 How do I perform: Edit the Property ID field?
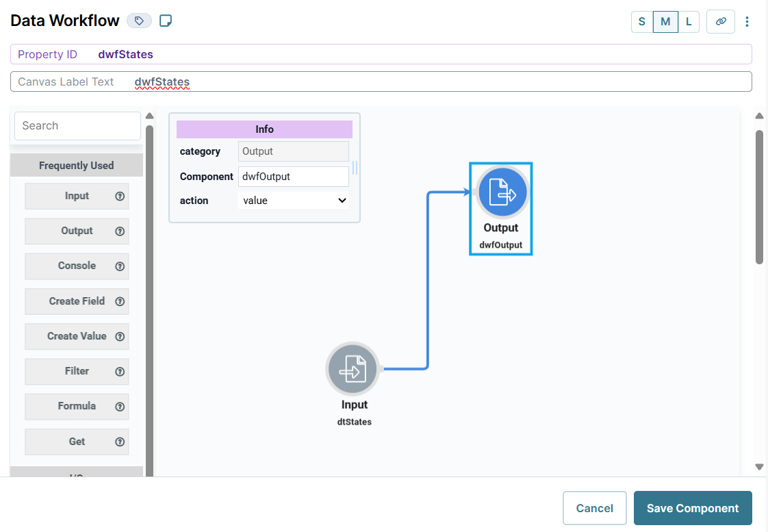pos(381,54)
